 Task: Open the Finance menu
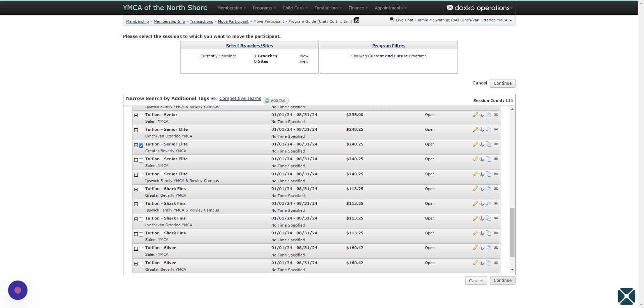click(x=358, y=8)
